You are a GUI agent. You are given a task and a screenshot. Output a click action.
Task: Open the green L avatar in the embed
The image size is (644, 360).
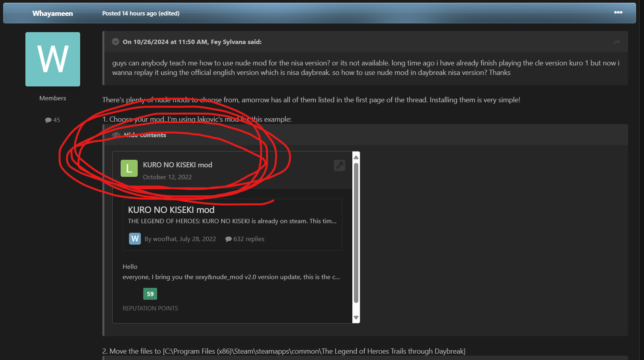(x=129, y=169)
